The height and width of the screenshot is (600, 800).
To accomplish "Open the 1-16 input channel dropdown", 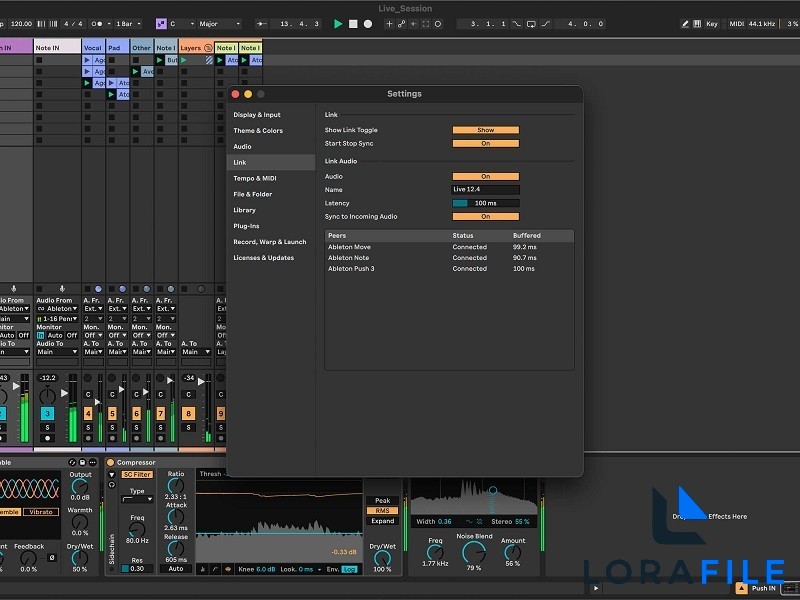I will pyautogui.click(x=57, y=318).
